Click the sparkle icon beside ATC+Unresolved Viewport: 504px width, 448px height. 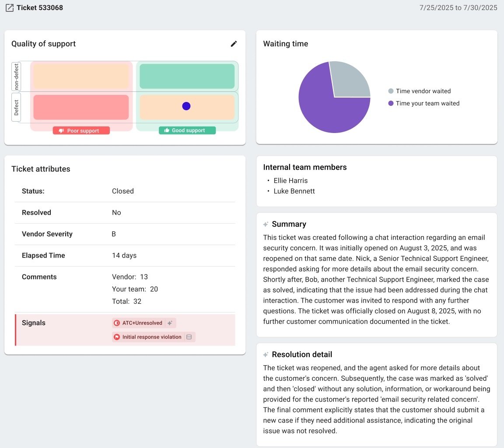[x=170, y=323]
